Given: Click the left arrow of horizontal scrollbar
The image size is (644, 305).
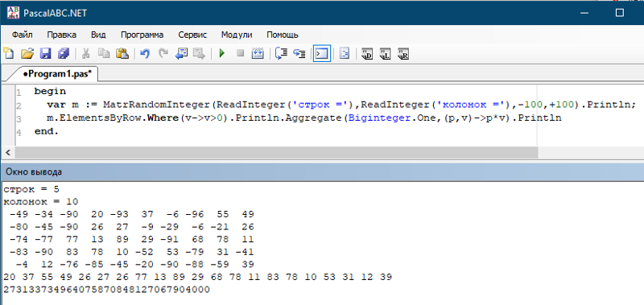Looking at the screenshot, I should tap(7, 152).
